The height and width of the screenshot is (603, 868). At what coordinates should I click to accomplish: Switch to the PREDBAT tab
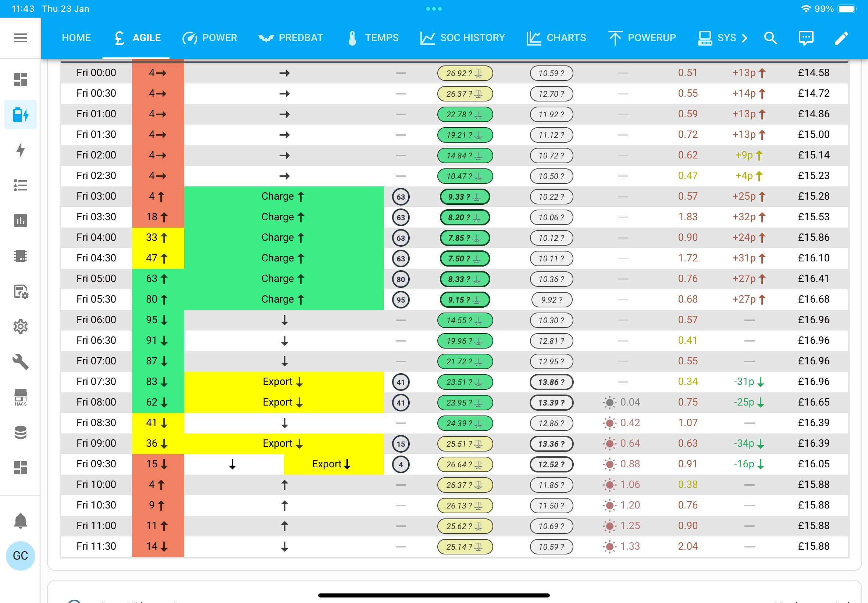[291, 38]
